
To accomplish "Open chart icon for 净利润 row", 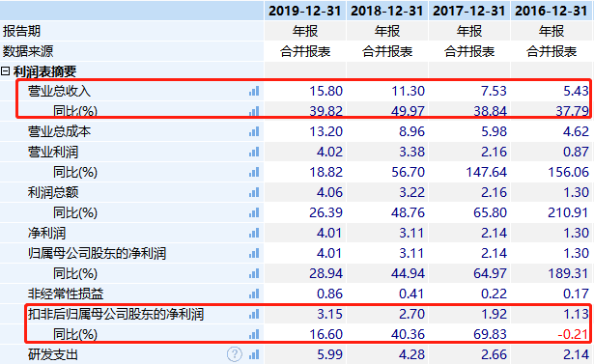I will click(x=254, y=233).
